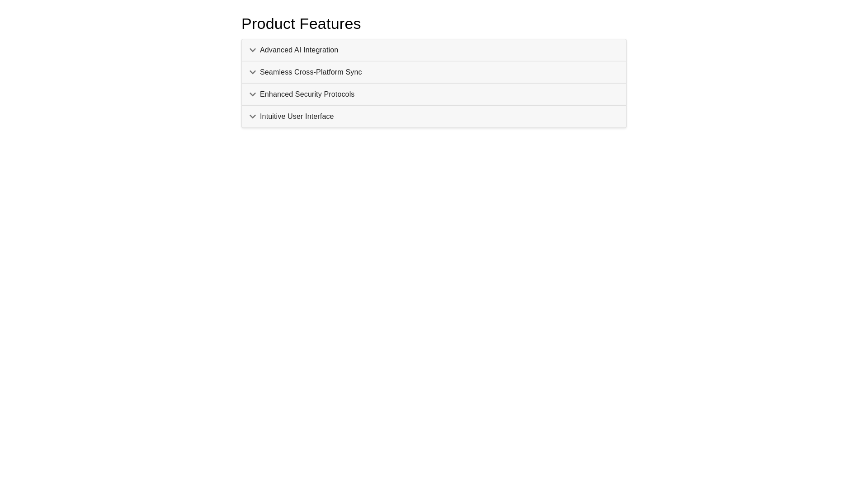Select the arrow beside Intuitive User Interface
The width and height of the screenshot is (868, 488).
(253, 117)
